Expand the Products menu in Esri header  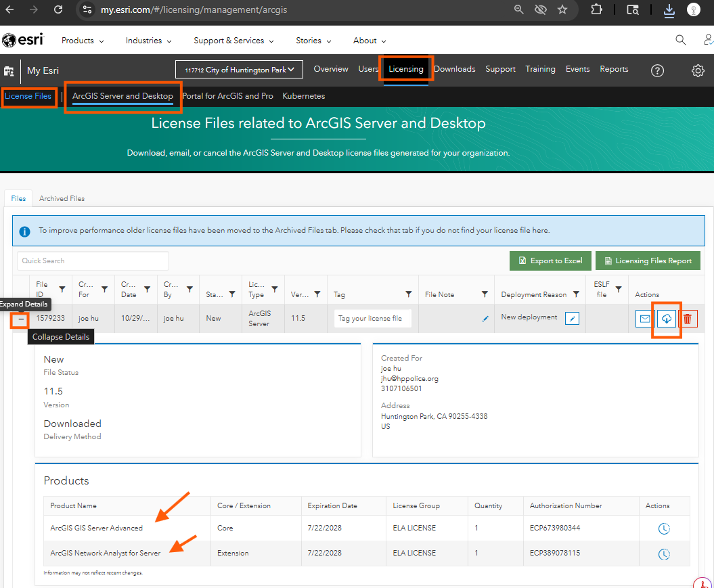[83, 41]
